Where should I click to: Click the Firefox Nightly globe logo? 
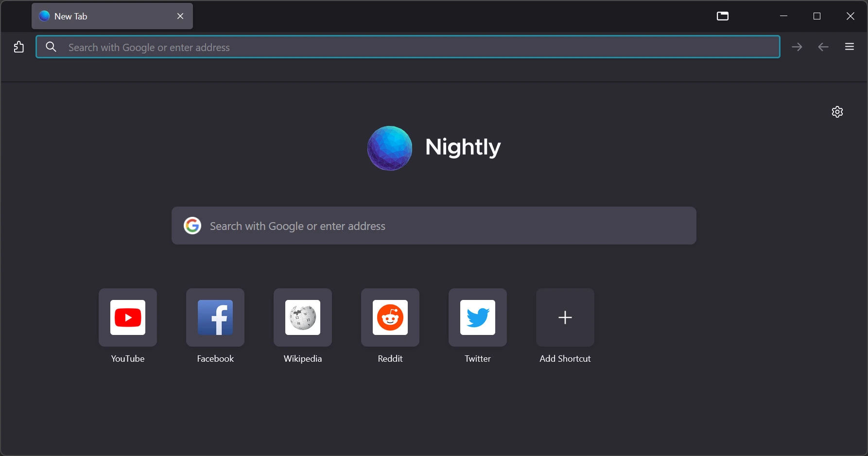(389, 148)
